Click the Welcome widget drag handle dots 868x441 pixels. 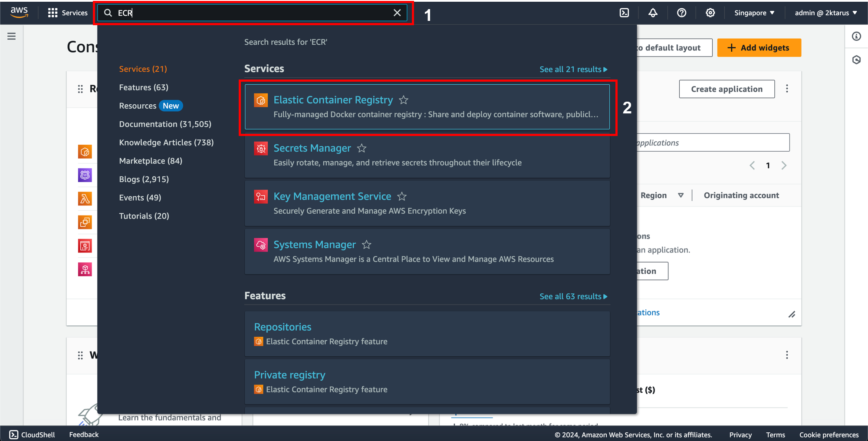[x=80, y=355]
